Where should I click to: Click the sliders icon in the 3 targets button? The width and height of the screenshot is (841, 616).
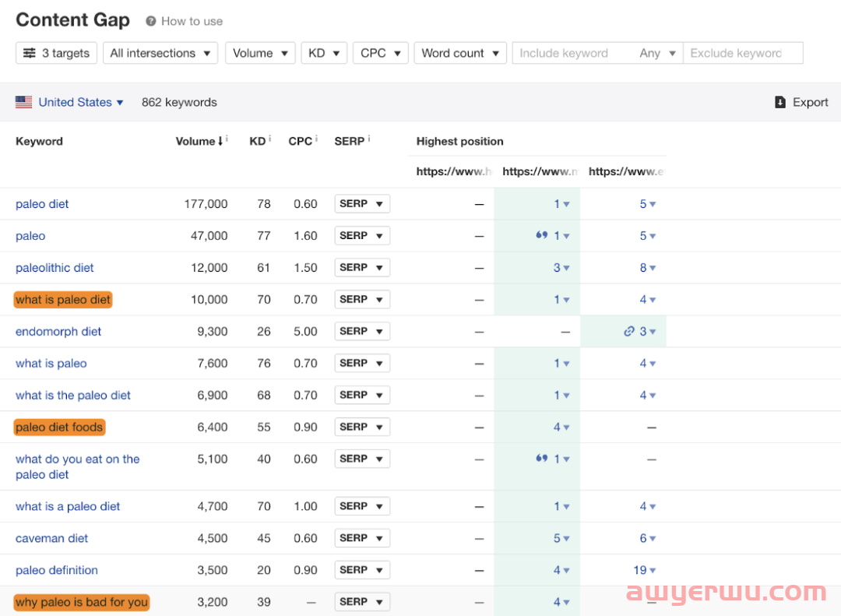30,53
